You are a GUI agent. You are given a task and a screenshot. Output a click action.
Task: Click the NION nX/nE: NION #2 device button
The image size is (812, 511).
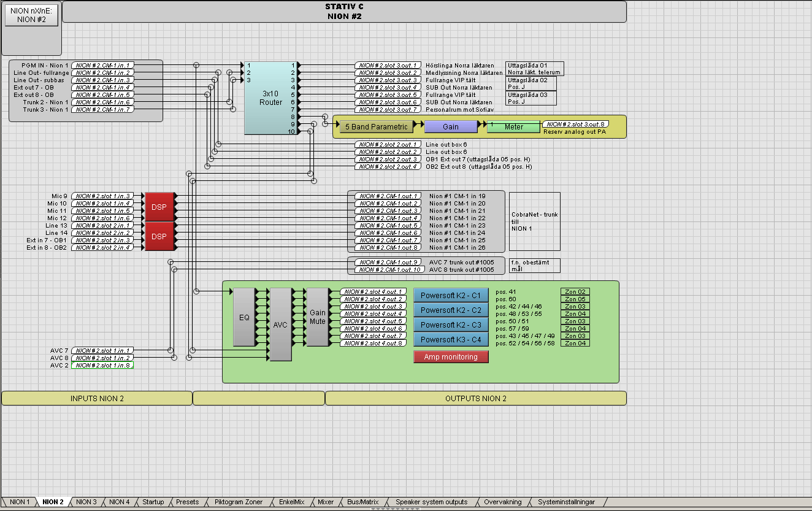31,15
